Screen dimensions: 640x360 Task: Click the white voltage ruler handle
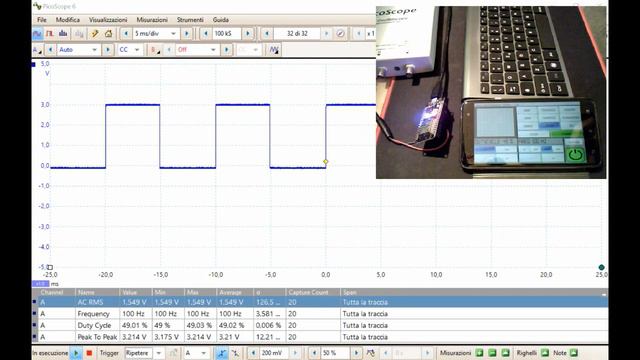pyautogui.click(x=50, y=267)
